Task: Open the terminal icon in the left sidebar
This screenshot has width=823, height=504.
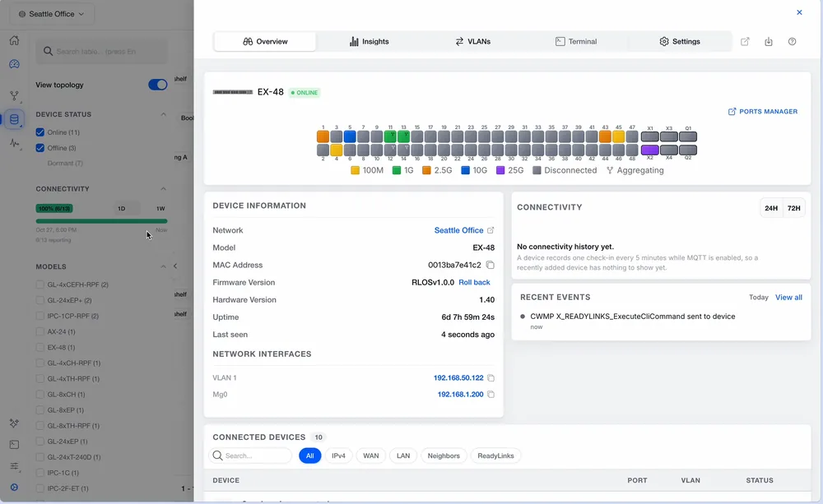Action: tap(14, 445)
